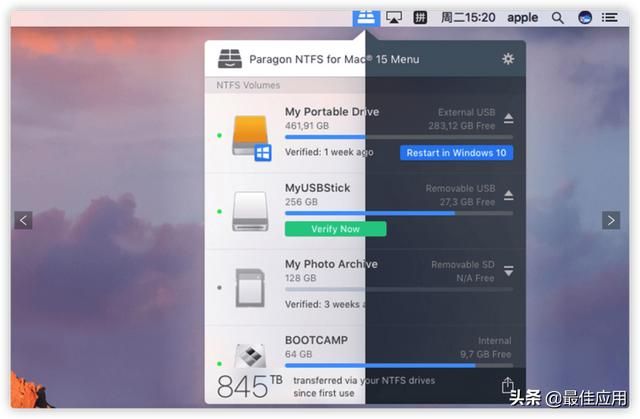Open Paragon NTFS settings gear
Screen dimensions: 640x419
[x=508, y=59]
